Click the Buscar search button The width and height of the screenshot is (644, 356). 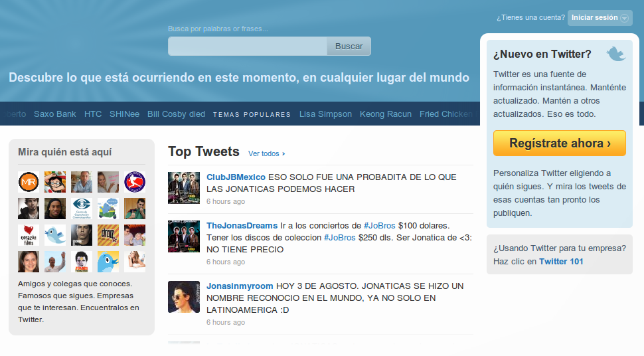349,46
